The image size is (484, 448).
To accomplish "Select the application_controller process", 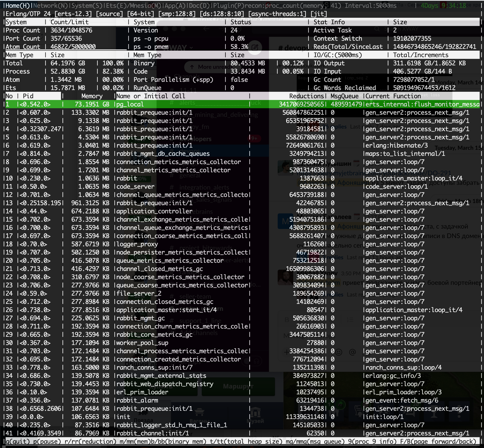I will tap(154, 211).
